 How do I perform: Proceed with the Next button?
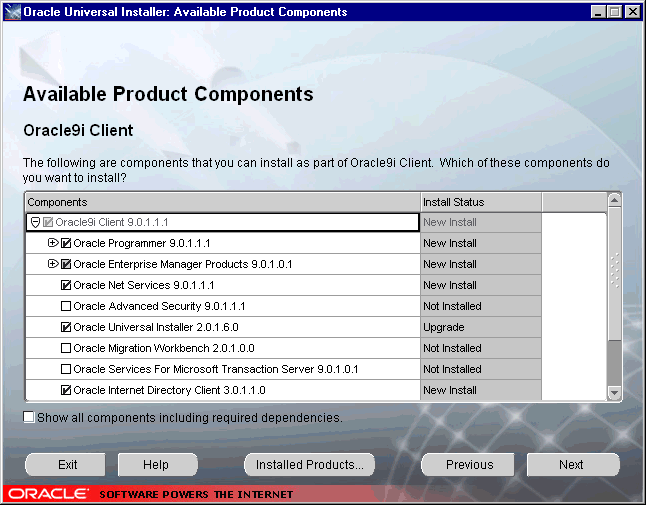pos(573,465)
